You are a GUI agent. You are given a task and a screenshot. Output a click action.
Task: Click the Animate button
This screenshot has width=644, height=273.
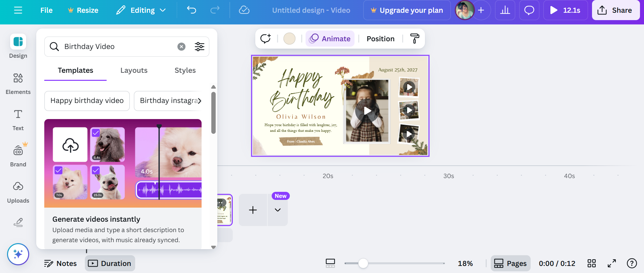(330, 39)
